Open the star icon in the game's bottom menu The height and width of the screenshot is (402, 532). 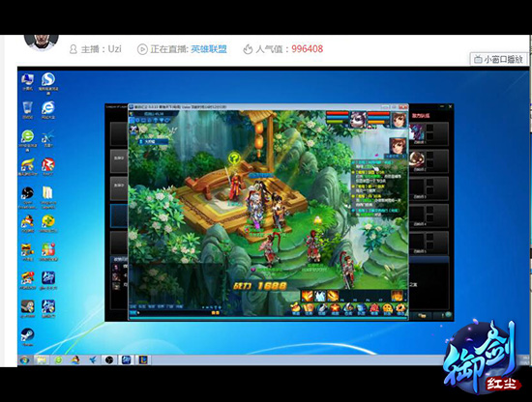pyautogui.click(x=336, y=308)
